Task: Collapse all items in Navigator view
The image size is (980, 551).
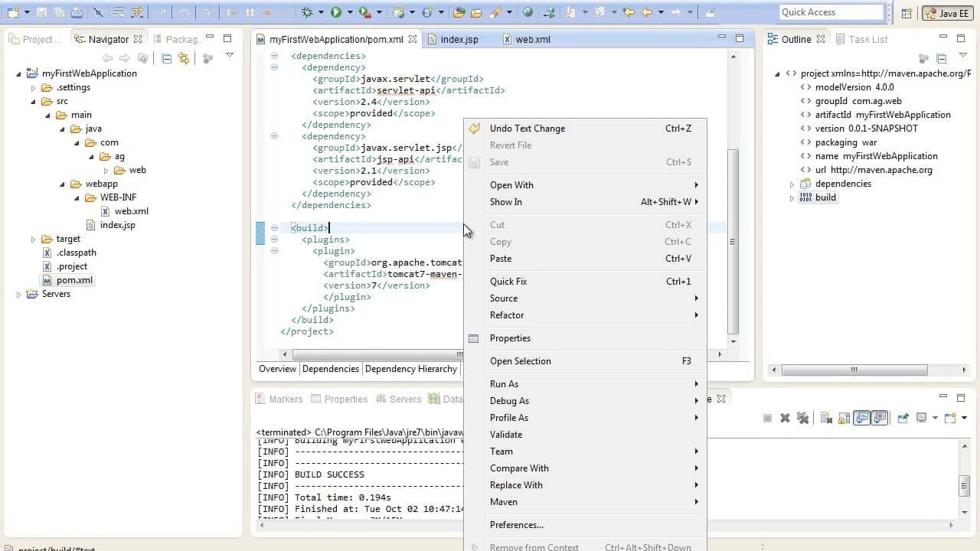Action: point(166,58)
